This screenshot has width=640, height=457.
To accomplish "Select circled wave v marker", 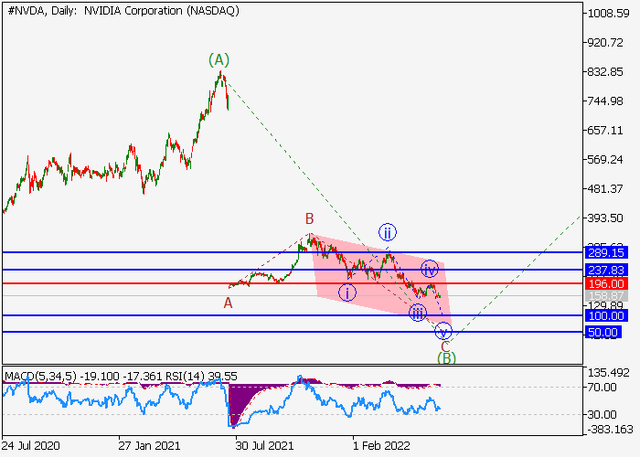I will [444, 330].
